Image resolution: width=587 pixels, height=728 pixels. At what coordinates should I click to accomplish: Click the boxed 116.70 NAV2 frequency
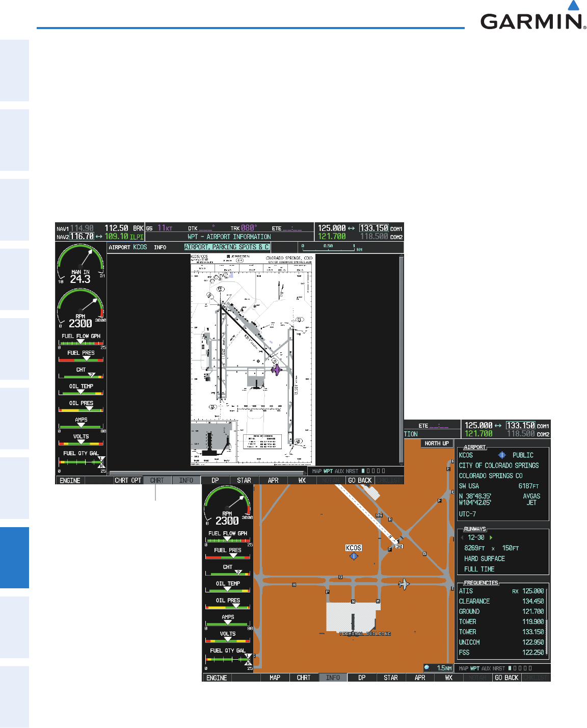click(82, 237)
